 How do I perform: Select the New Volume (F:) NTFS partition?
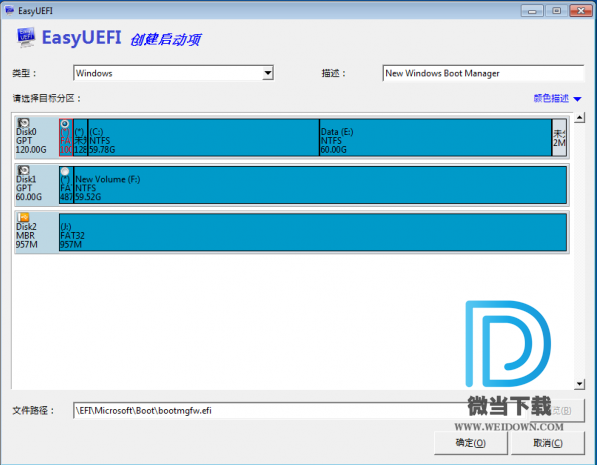point(320,185)
